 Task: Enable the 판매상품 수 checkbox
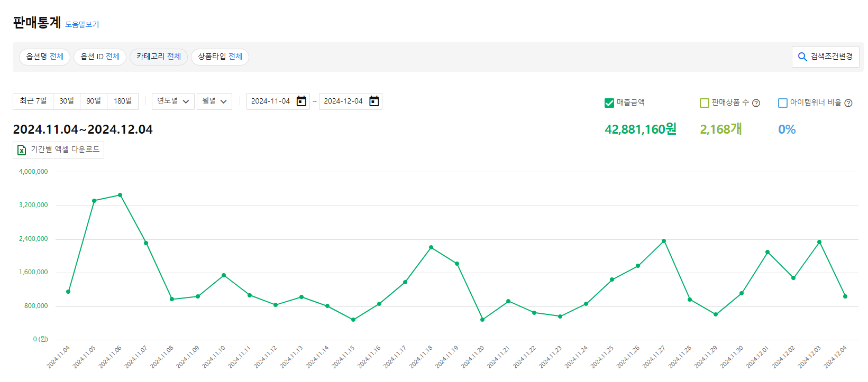(704, 103)
